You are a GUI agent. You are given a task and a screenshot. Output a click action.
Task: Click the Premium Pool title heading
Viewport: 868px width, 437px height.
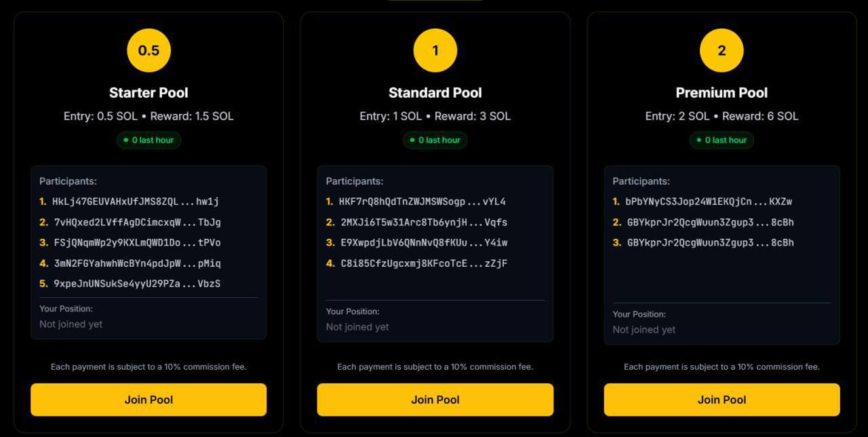point(722,93)
